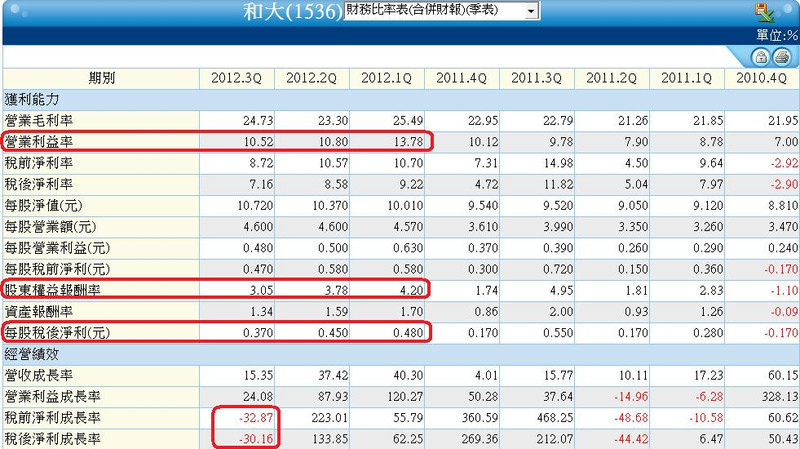Click the 稅前淨利率 row label

pyautogui.click(x=39, y=163)
